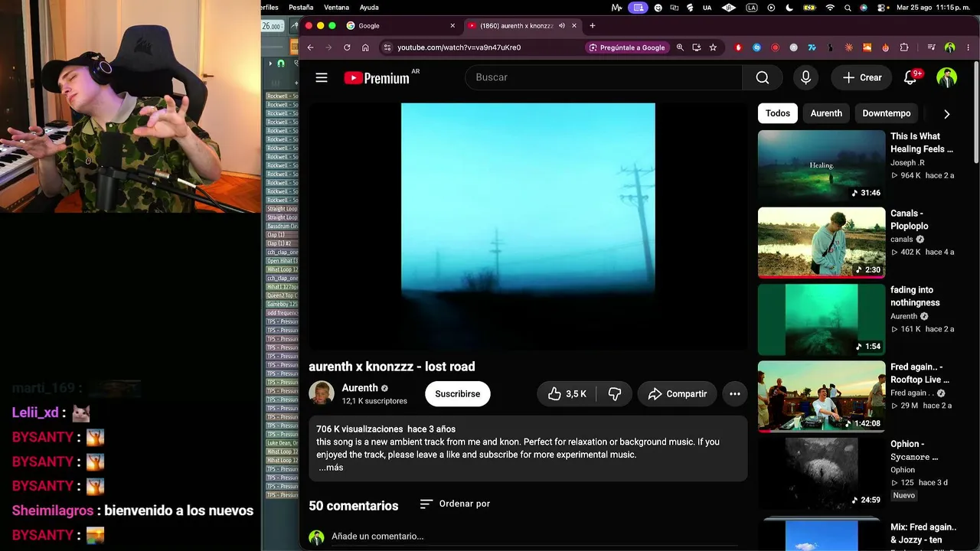Go back in Chrome

point(310,47)
